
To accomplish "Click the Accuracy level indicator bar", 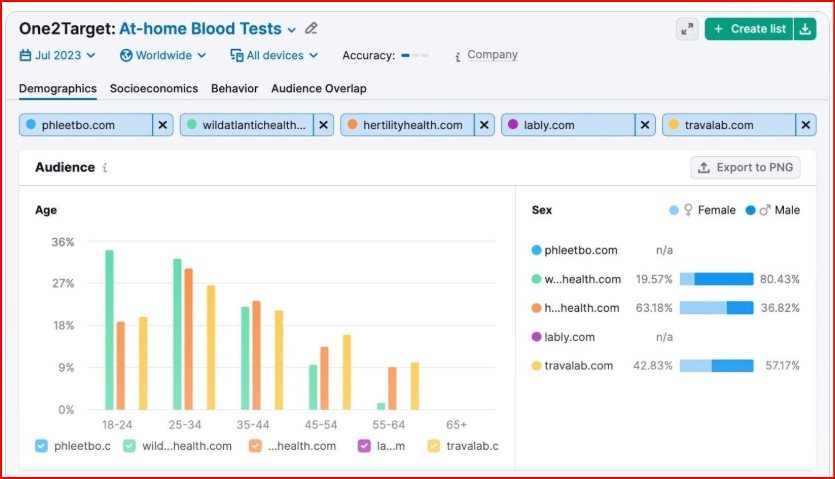I will [415, 55].
